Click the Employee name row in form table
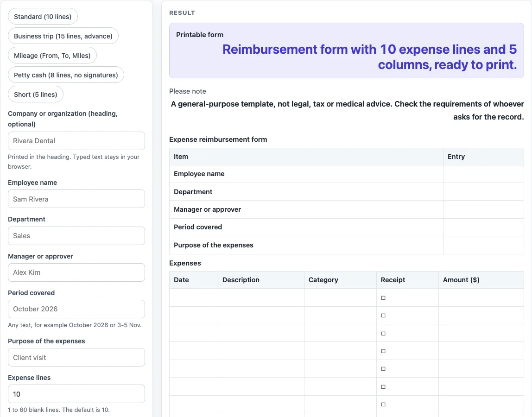The height and width of the screenshot is (417, 532). click(347, 174)
